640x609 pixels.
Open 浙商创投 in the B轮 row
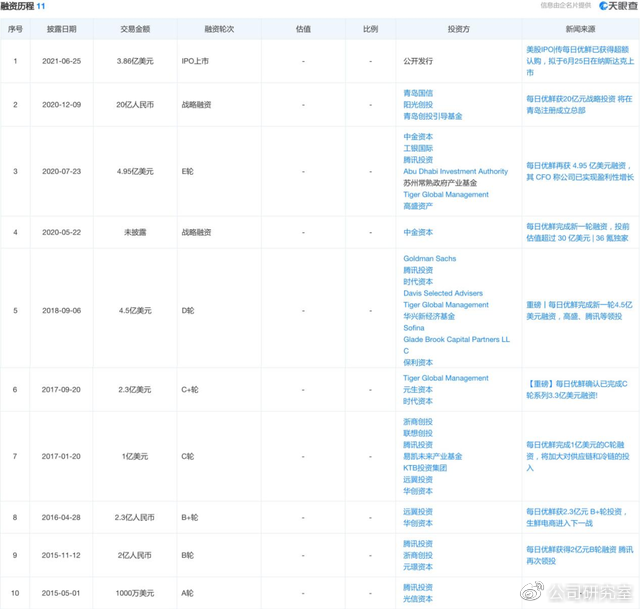coord(418,555)
